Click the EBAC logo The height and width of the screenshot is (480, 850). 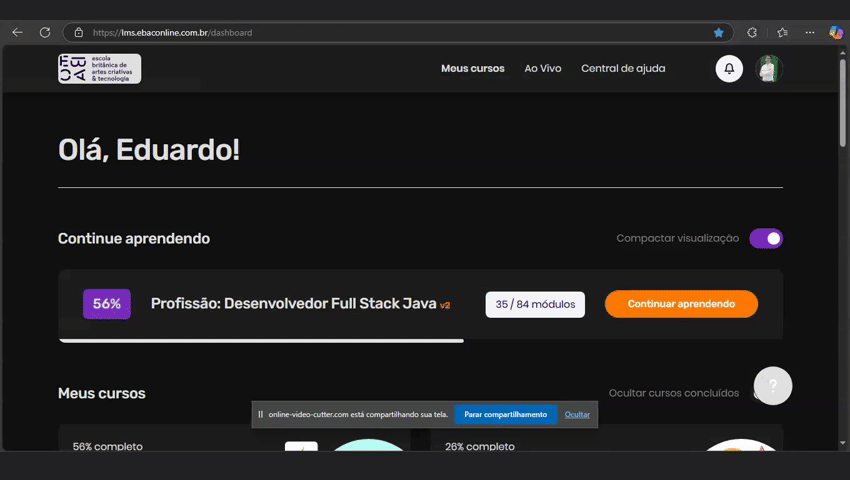(x=100, y=68)
